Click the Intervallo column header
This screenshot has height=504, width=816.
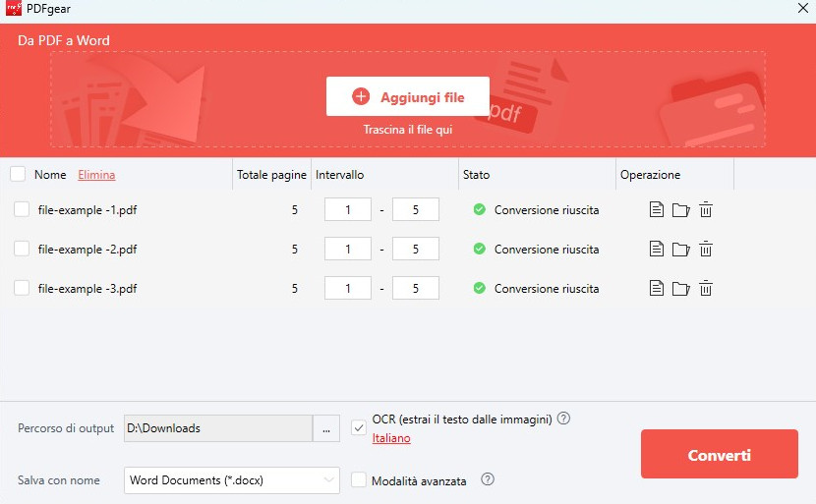(x=339, y=175)
